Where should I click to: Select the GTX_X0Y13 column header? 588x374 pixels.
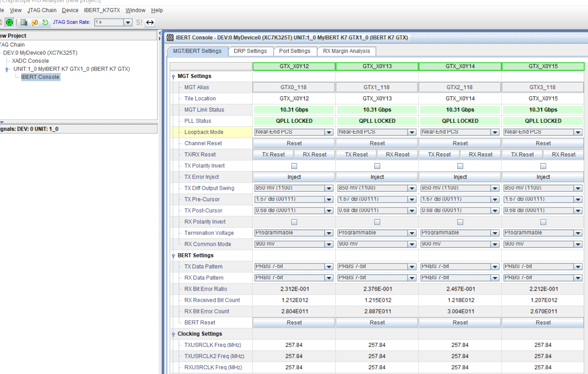377,66
